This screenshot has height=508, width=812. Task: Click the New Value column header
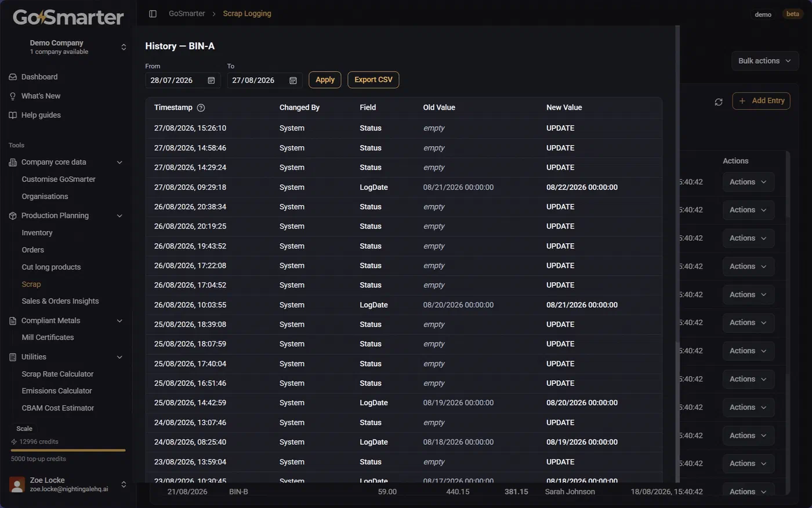pyautogui.click(x=564, y=107)
